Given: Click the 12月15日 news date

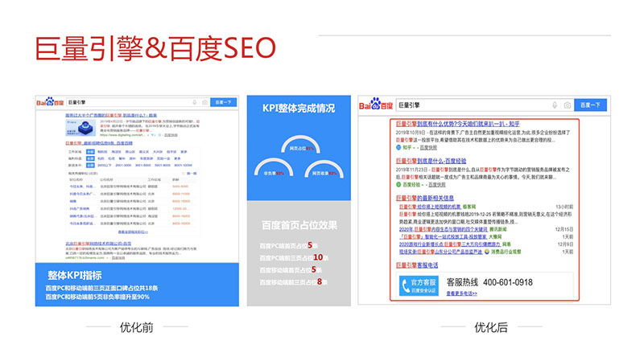Looking at the screenshot, I should point(564,229).
